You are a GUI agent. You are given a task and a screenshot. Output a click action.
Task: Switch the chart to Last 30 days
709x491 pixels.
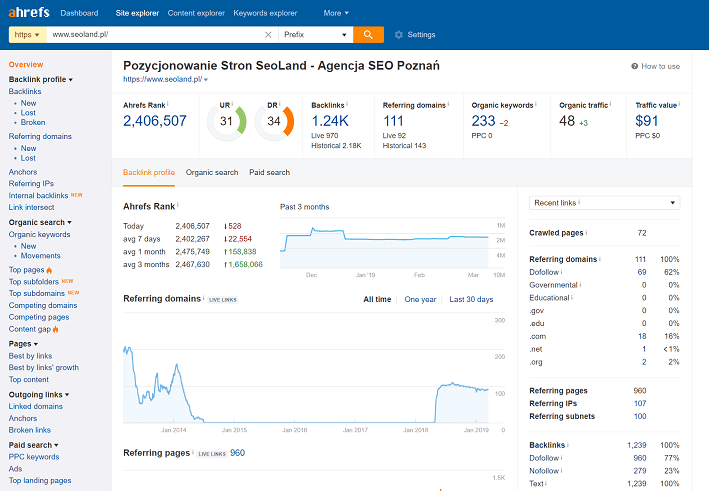(x=471, y=299)
